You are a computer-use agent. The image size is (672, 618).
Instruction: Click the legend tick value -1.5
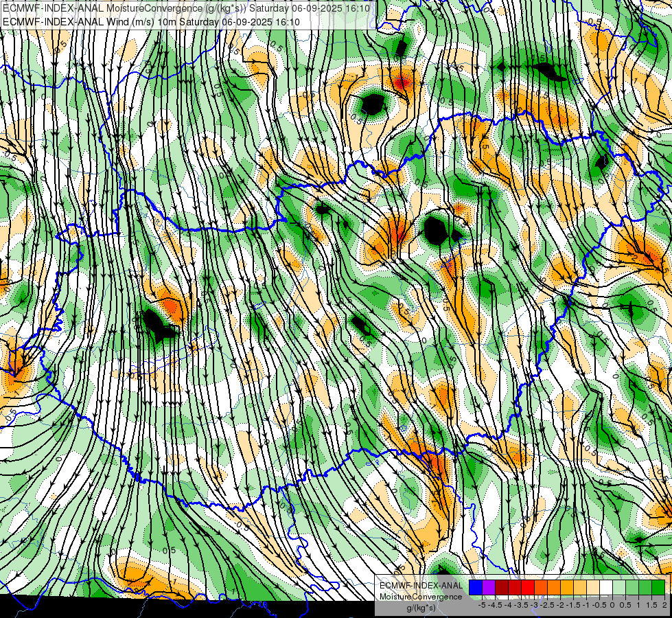[573, 605]
